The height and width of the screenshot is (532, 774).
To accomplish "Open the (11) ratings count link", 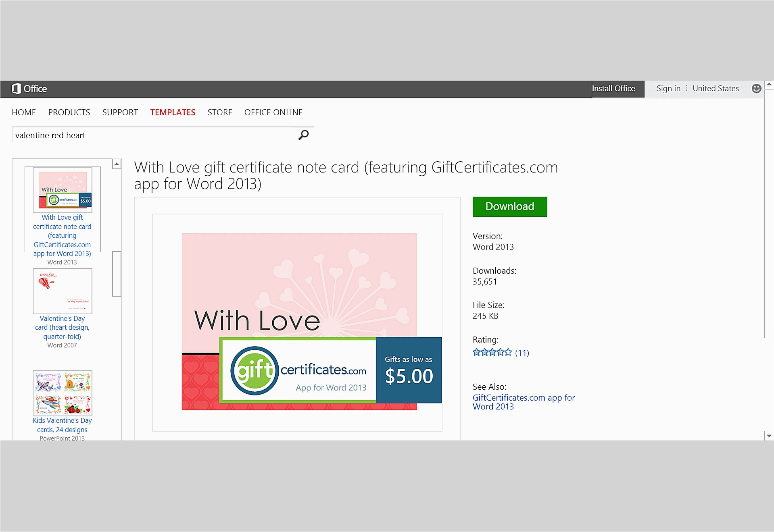I will click(522, 353).
